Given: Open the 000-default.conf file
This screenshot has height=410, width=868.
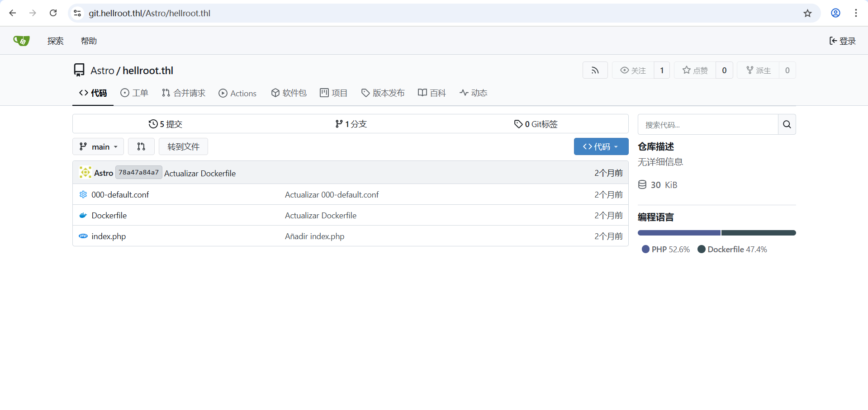Looking at the screenshot, I should coord(120,195).
